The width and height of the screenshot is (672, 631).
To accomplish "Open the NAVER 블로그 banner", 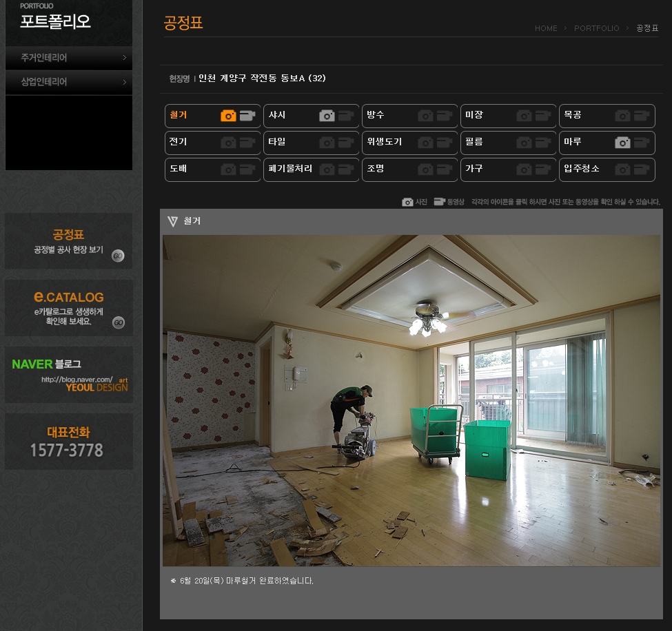I will (x=68, y=375).
